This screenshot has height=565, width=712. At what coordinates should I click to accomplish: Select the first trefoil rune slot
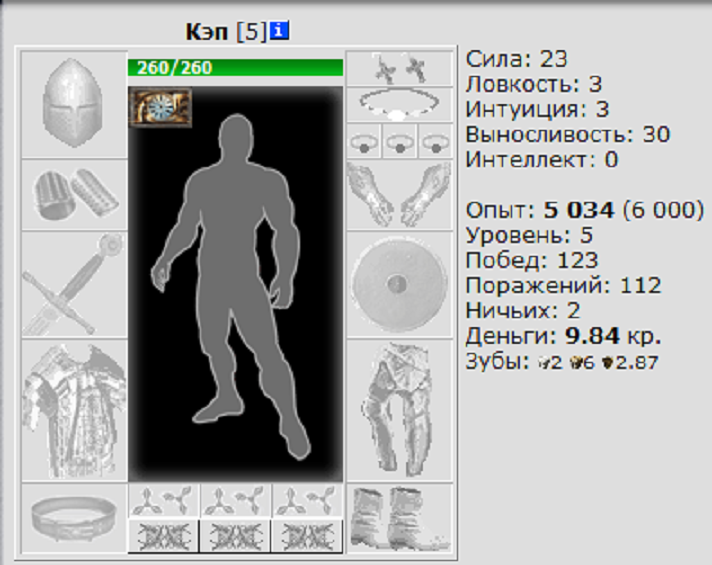coord(164,500)
